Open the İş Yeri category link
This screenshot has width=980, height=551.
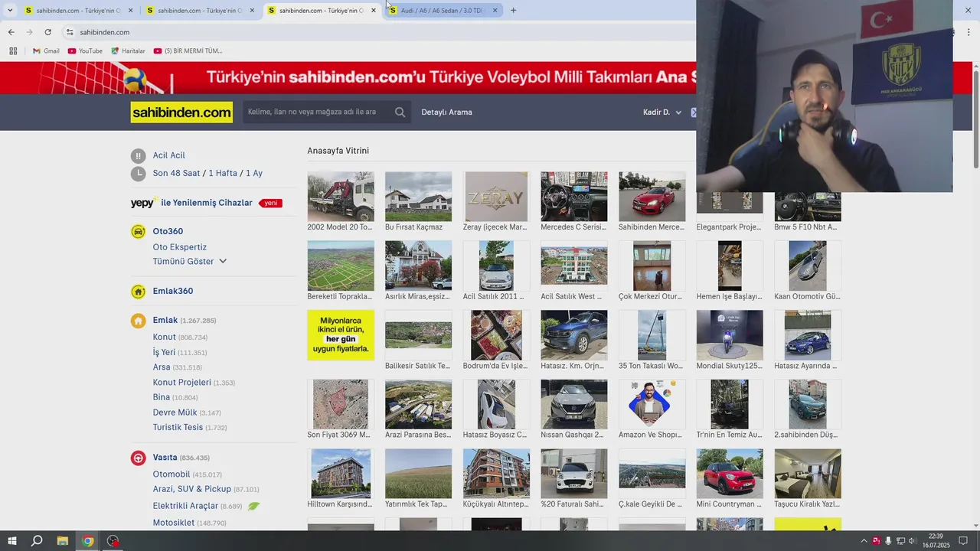164,353
